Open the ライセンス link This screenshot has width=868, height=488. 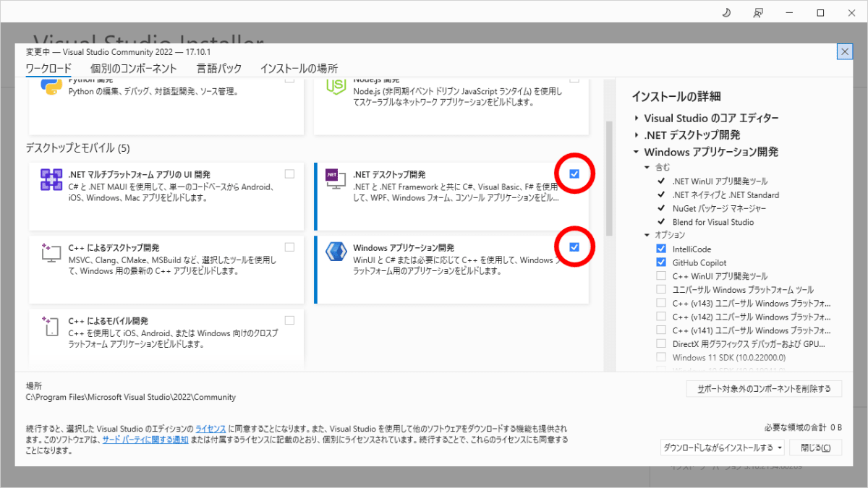pos(210,429)
